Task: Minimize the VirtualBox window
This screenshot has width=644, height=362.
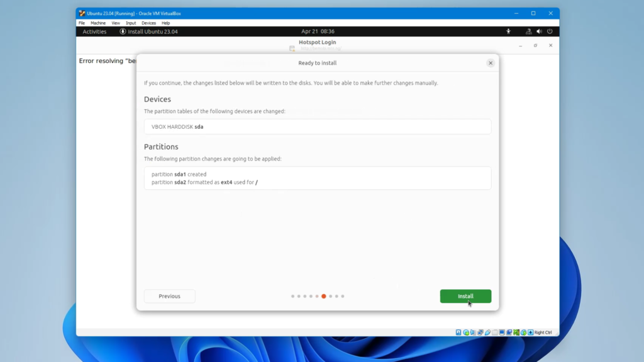Action: tap(516, 13)
